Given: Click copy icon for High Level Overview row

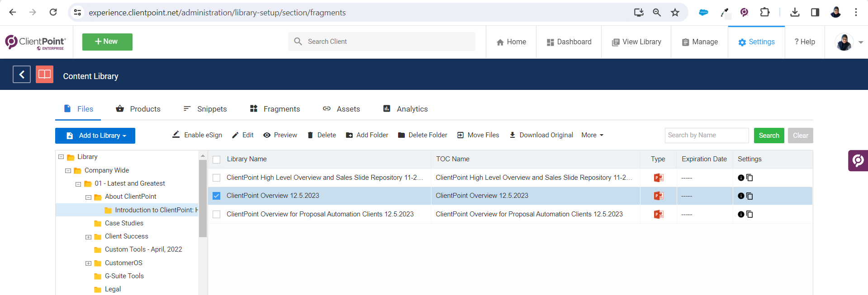Looking at the screenshot, I should click(749, 178).
